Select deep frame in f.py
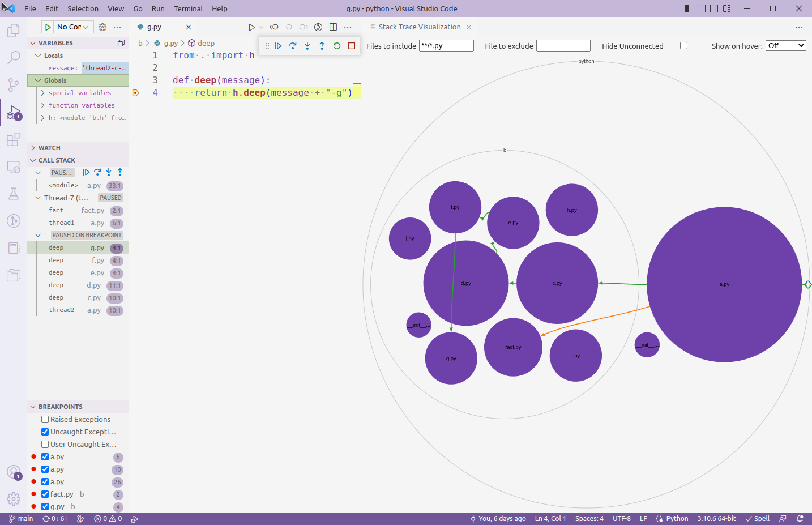 (x=78, y=261)
